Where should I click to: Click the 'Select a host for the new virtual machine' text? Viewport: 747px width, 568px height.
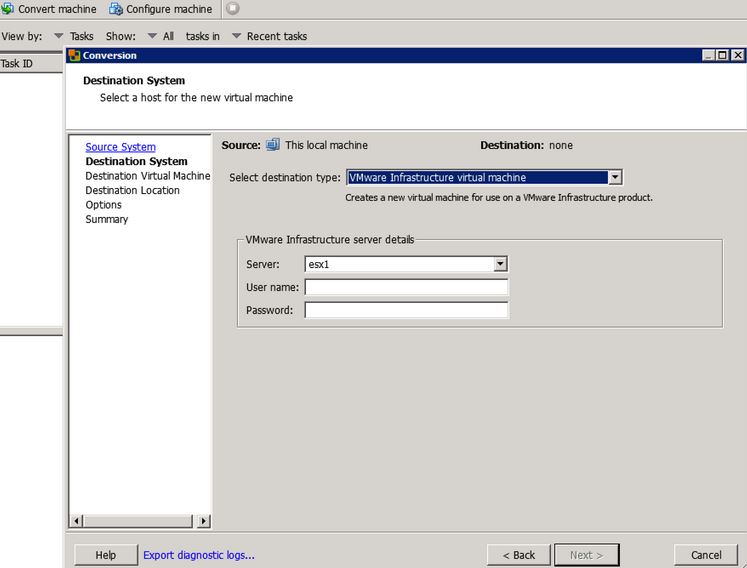196,98
